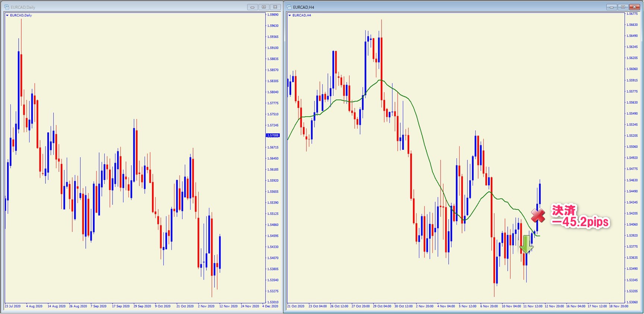Image resolution: width=644 pixels, height=314 pixels.
Task: Click price level 1.56775 on H4 axis
Action: point(632,14)
